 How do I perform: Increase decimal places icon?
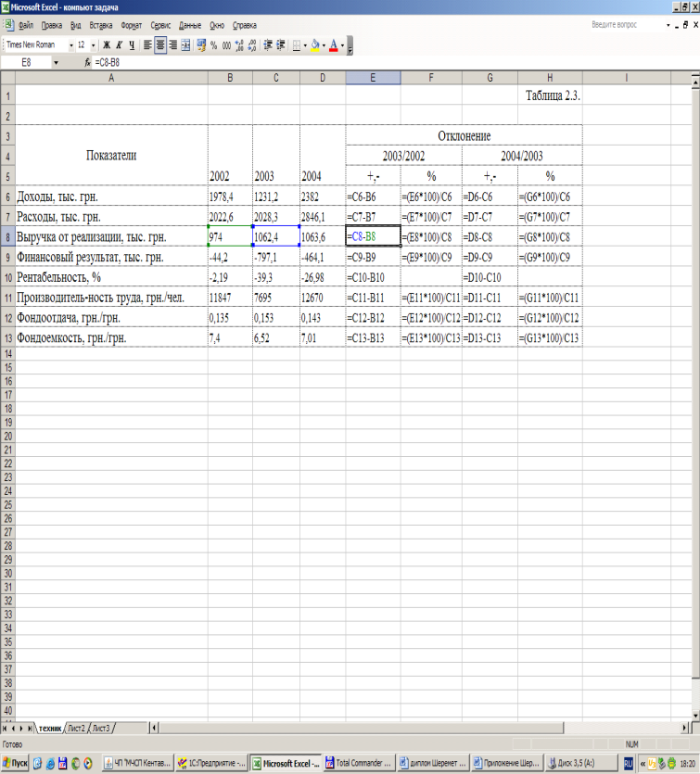(x=239, y=45)
